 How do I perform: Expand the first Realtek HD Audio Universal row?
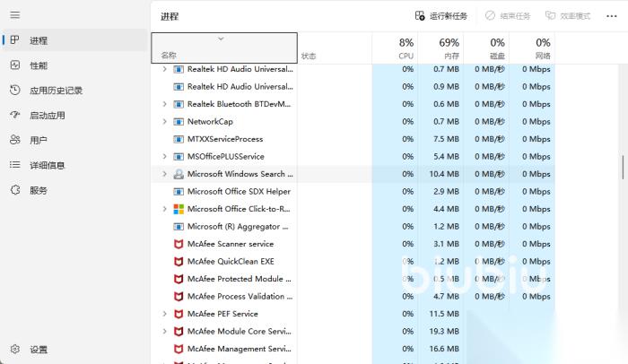coord(164,69)
